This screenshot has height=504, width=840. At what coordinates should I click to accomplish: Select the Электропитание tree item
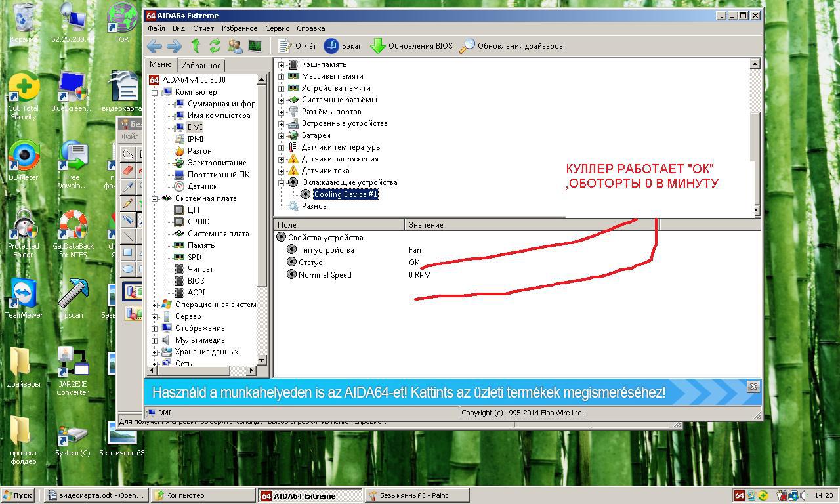click(217, 163)
